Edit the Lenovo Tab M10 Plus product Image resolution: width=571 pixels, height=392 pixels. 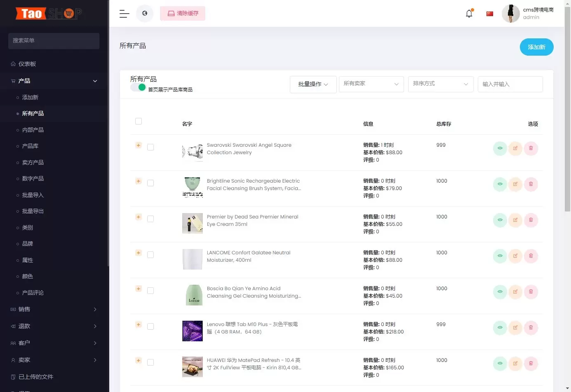(x=515, y=328)
